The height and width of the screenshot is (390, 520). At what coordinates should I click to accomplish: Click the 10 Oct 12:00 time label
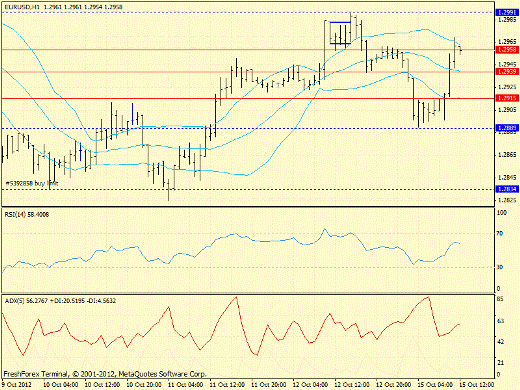[103, 385]
